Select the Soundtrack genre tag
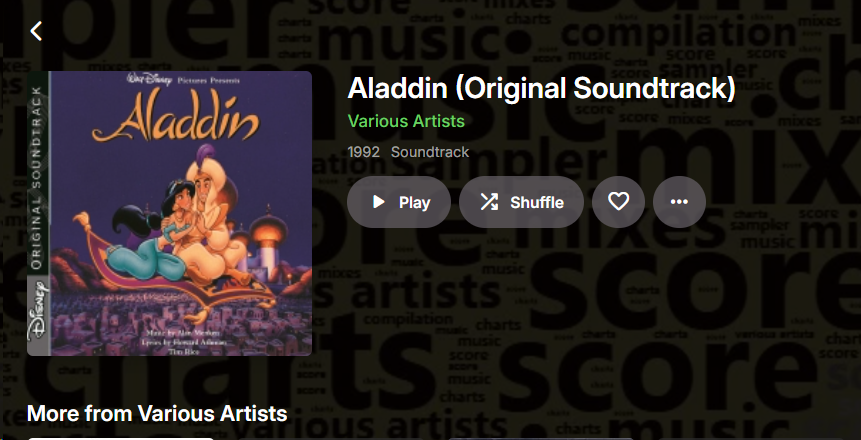Screen dimensions: 861x440 [430, 152]
